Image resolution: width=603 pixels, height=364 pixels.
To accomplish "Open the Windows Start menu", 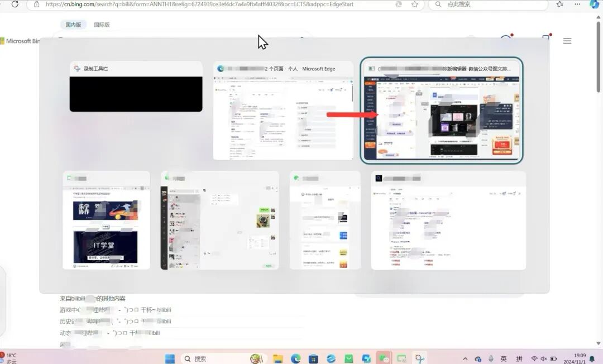I will coord(170,358).
